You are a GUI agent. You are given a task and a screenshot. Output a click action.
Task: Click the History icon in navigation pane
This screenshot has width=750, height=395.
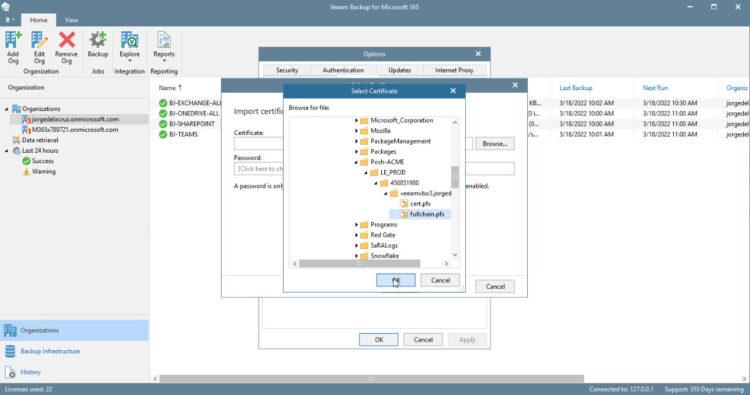point(10,372)
